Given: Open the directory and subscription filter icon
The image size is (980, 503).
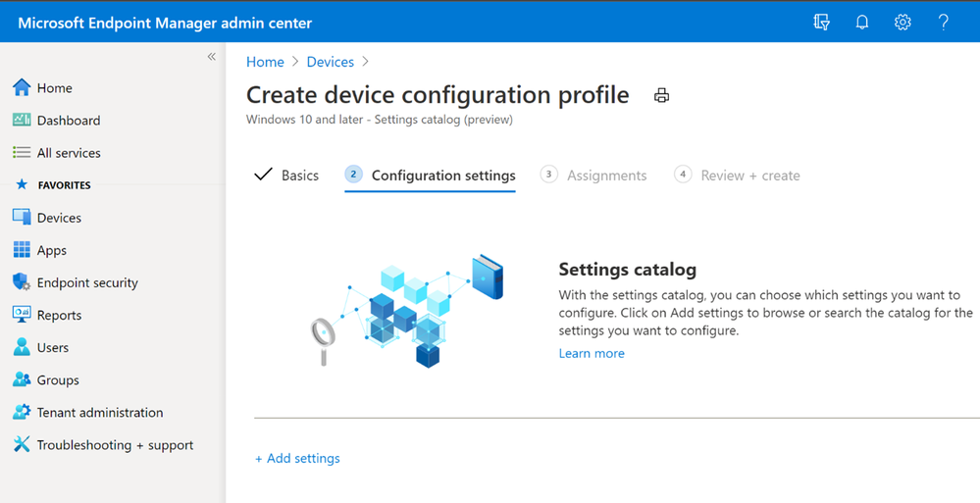Looking at the screenshot, I should tap(822, 23).
